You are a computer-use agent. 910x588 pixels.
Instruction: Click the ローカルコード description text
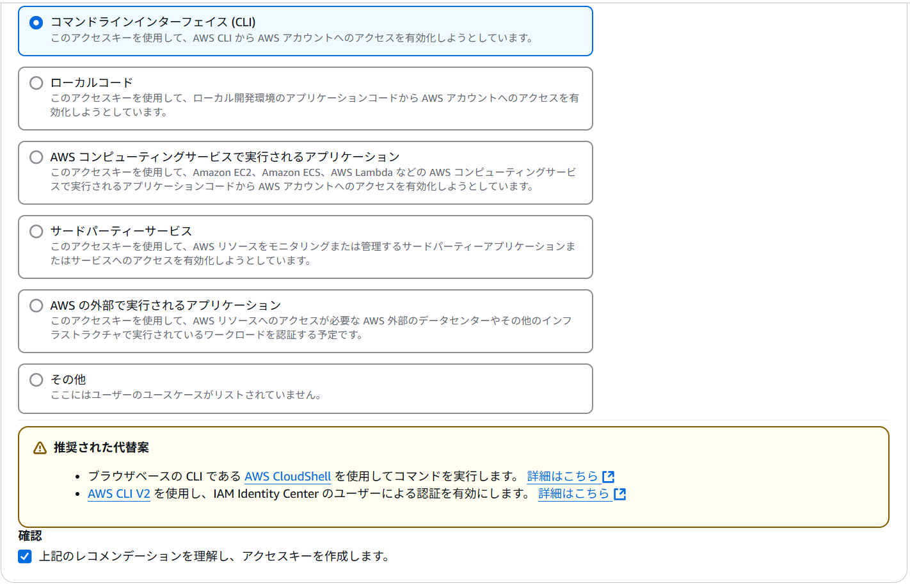[x=315, y=105]
